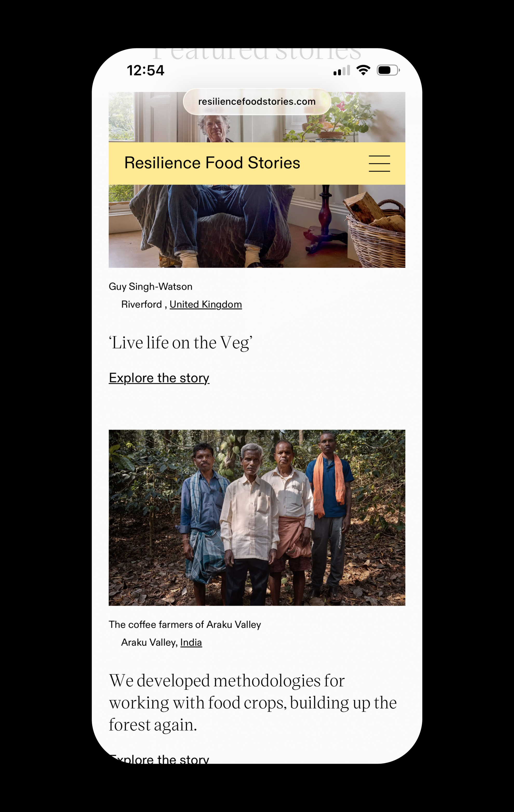Select the coffee farmers of Araku Valley caption

(185, 624)
